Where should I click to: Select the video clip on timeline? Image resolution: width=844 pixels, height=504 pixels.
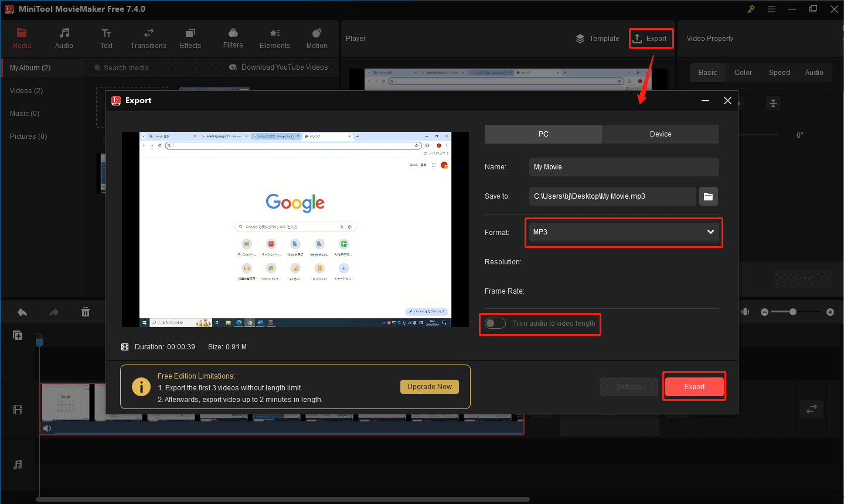pos(282,408)
